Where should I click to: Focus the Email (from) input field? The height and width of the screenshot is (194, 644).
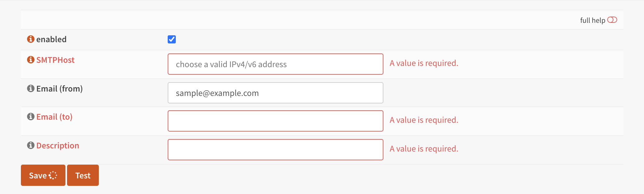point(275,93)
